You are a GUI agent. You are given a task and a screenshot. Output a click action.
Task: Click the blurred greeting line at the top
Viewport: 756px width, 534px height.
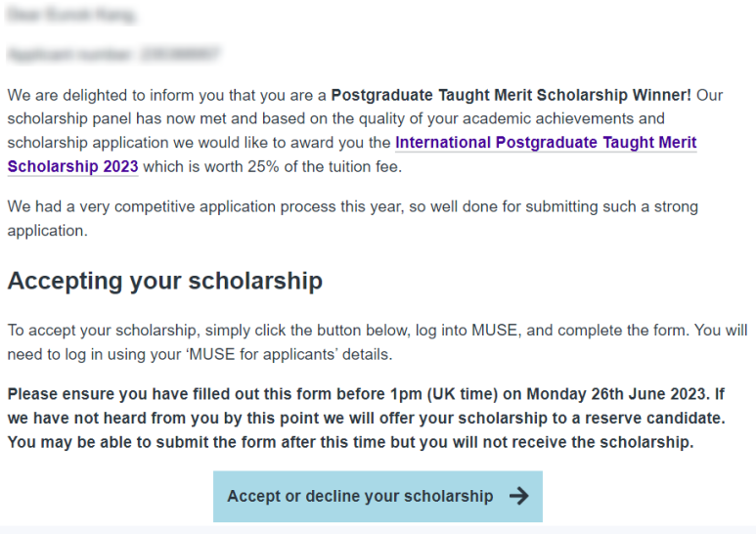70,16
